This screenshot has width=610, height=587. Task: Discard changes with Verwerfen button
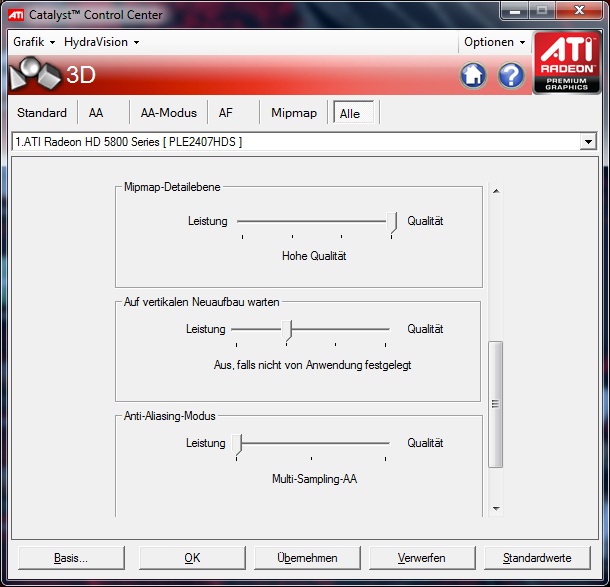tap(422, 558)
